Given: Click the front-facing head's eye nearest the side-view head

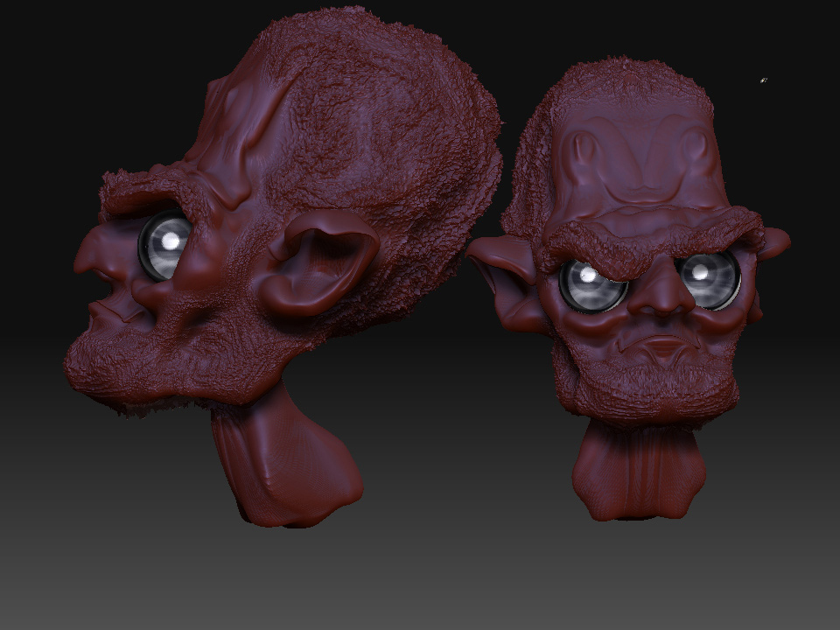Looking at the screenshot, I should click(592, 285).
